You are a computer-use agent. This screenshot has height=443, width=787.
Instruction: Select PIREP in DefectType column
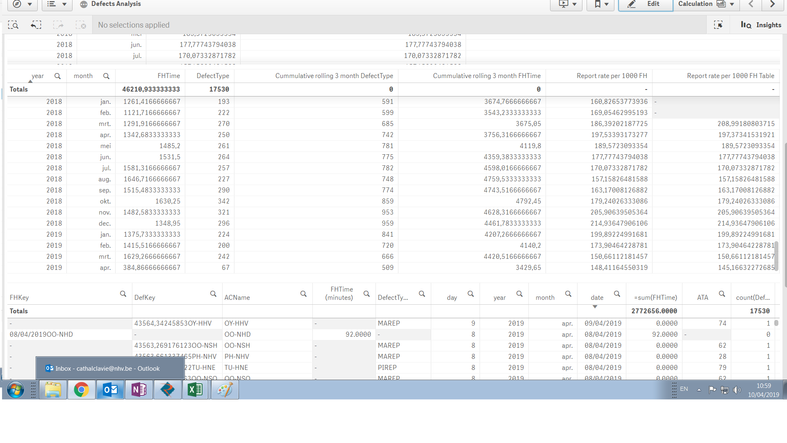[x=387, y=368]
